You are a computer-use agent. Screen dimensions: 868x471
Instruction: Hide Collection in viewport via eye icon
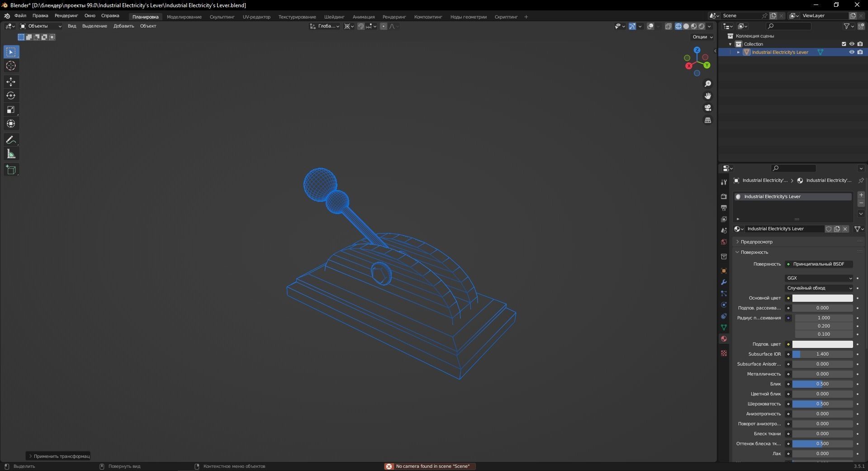click(852, 44)
